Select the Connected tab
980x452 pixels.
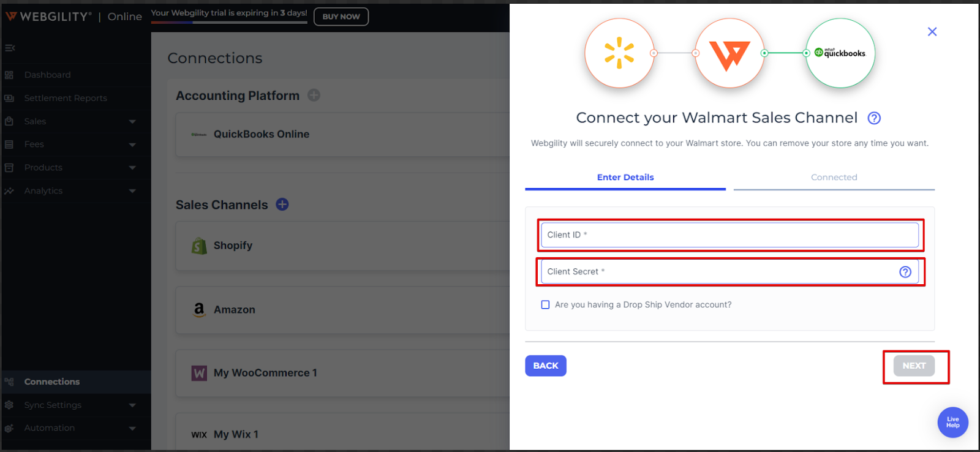(834, 178)
